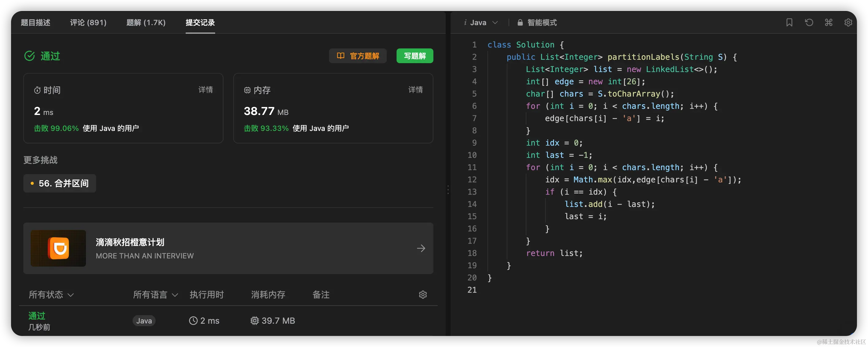Viewport: 868px width, 347px height.
Task: Expand the 所有语言 filter dropdown
Action: tap(155, 295)
